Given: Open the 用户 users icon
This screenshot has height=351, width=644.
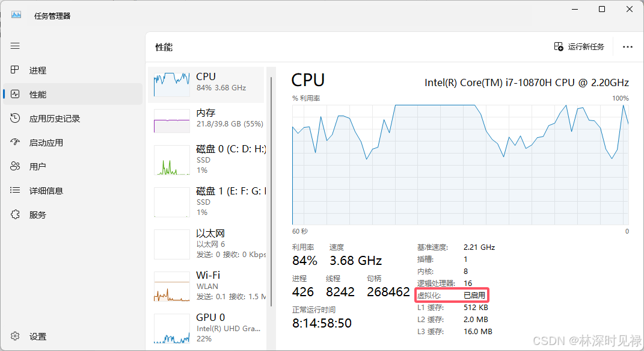Looking at the screenshot, I should (x=15, y=166).
